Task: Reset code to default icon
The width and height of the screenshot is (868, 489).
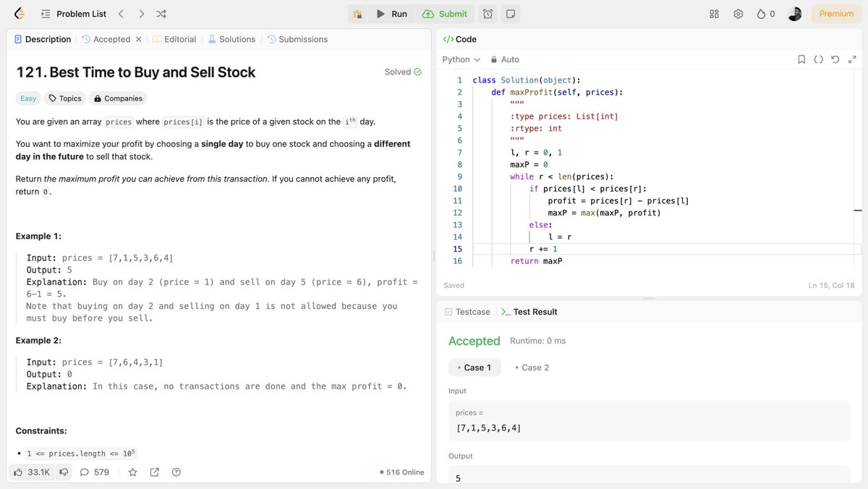Action: [x=835, y=59]
